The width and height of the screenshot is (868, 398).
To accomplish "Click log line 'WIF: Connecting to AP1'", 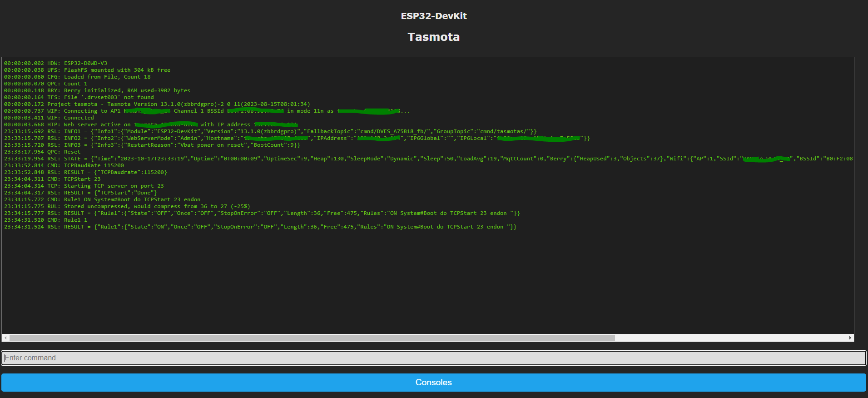I will [207, 111].
